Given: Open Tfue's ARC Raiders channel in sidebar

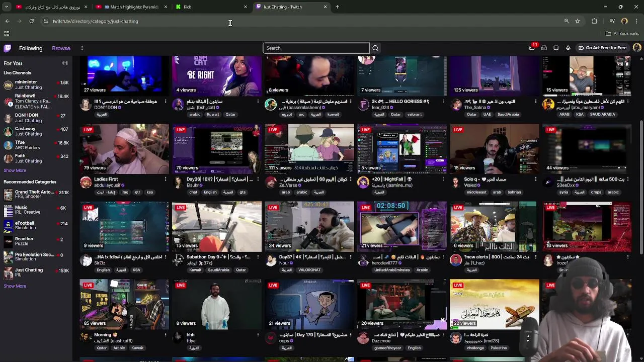Looking at the screenshot, I should (35, 145).
